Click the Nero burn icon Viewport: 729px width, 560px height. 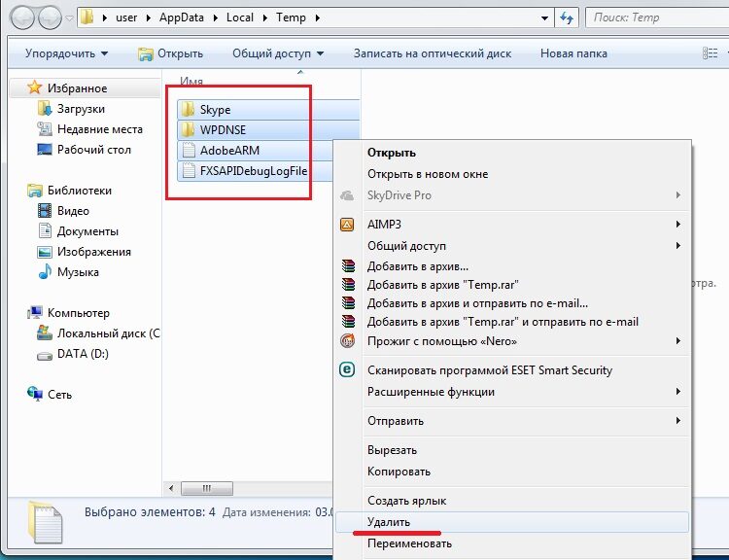[x=347, y=341]
